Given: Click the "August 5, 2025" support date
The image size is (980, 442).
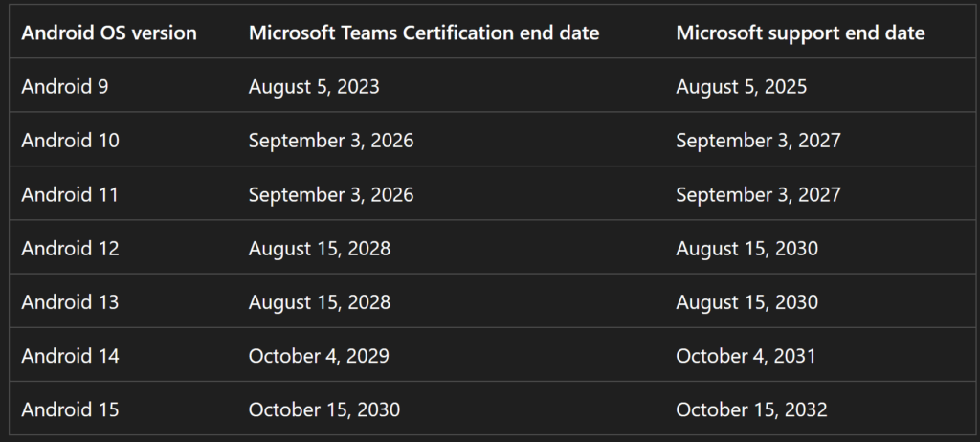Looking at the screenshot, I should coord(742,87).
